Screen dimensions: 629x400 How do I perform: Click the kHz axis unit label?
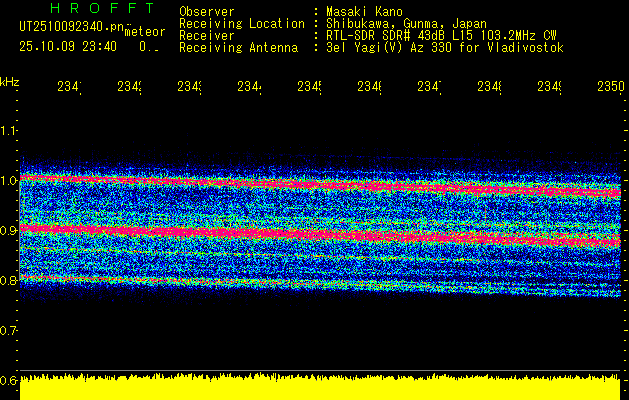pos(9,82)
